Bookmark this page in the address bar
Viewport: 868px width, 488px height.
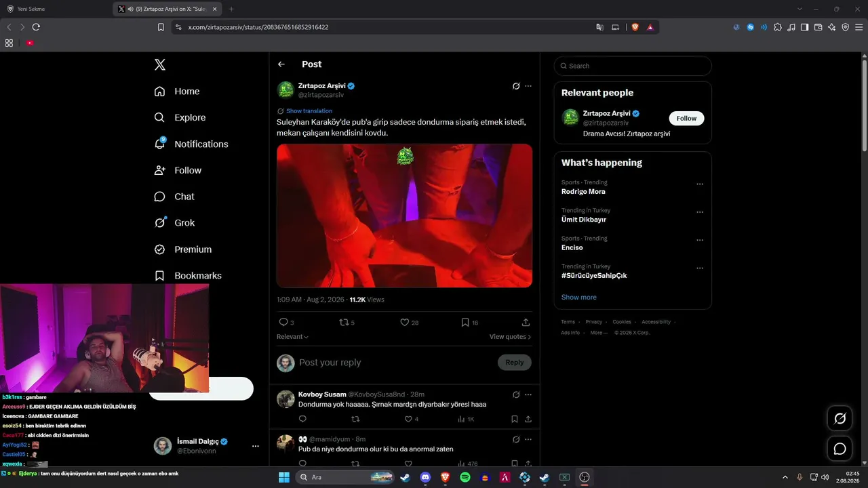pos(161,27)
